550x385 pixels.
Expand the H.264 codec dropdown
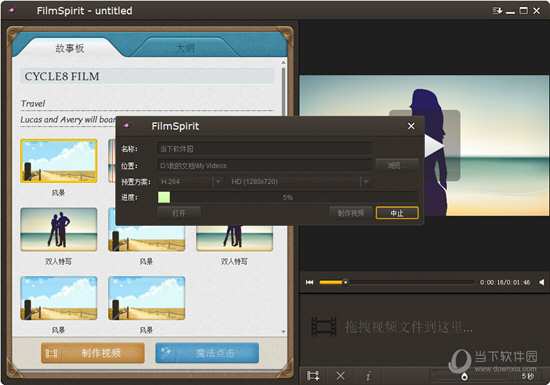218,182
